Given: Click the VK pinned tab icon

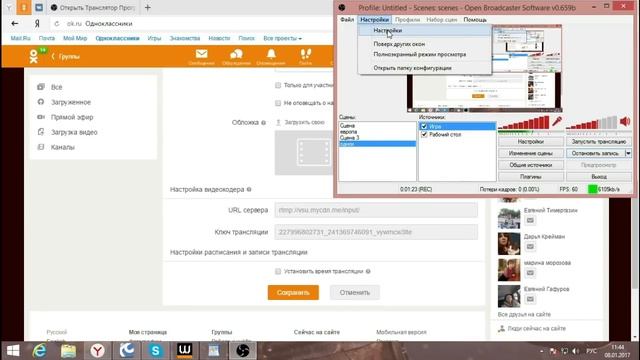Looking at the screenshot, I should (39, 7).
